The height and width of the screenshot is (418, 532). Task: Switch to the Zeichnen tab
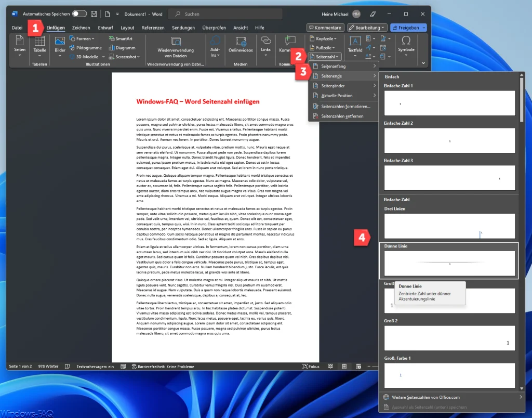click(81, 28)
